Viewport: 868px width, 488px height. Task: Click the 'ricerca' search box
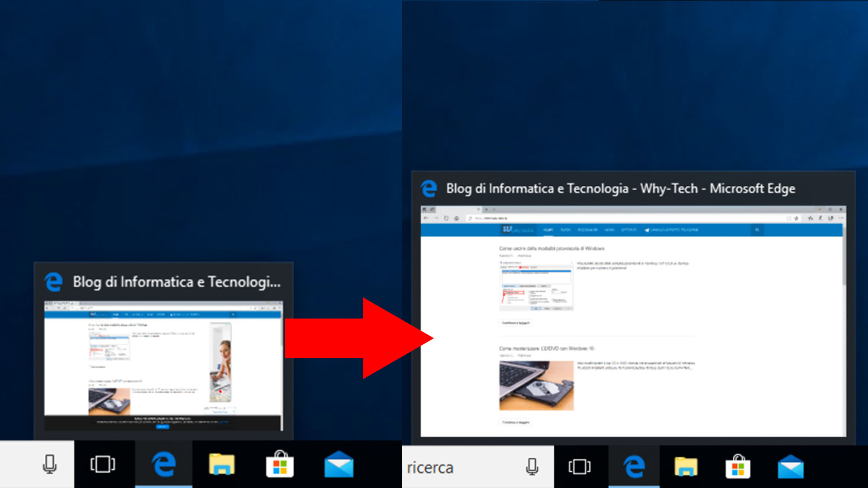477,467
